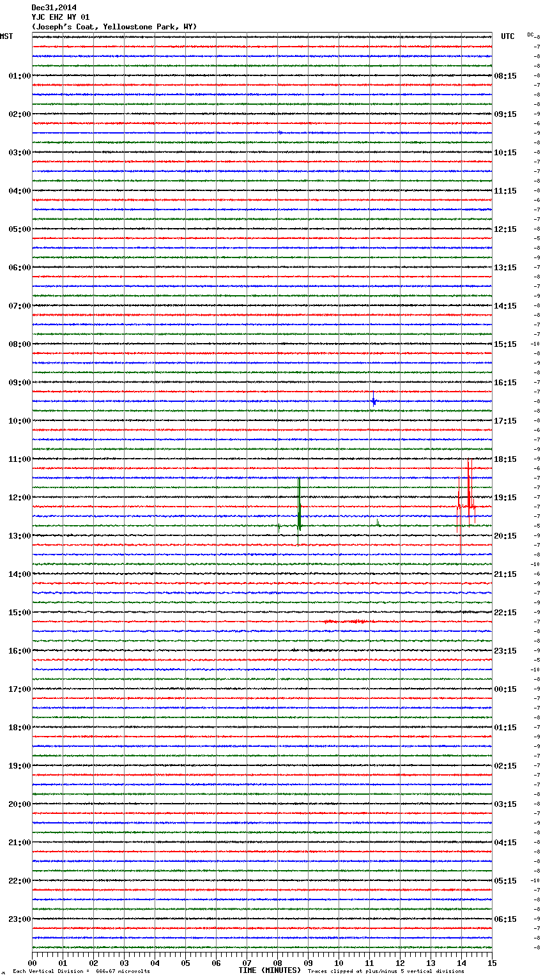Image resolution: width=543 pixels, height=980 pixels.
Task: Click minute tick label 08 on x-axis
Action: coord(277,963)
